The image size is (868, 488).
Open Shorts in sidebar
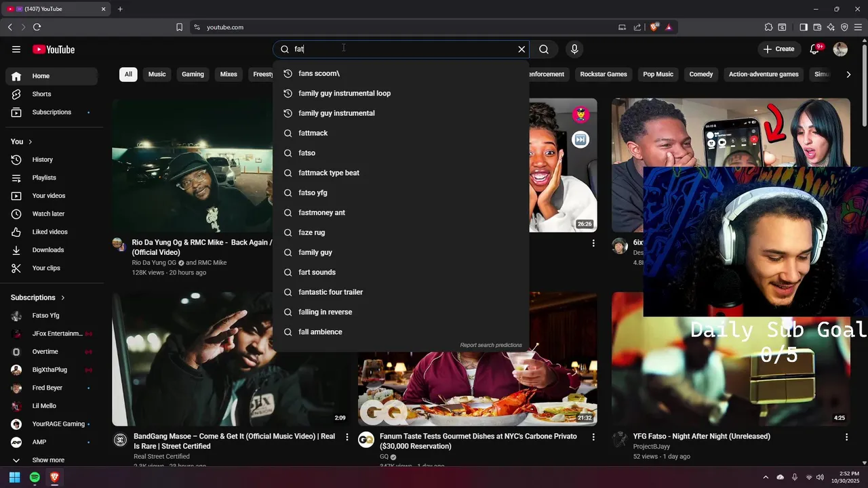[52, 94]
